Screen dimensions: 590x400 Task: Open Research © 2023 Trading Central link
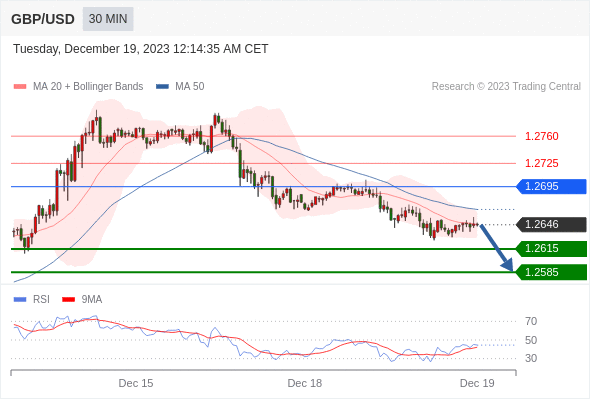click(506, 87)
